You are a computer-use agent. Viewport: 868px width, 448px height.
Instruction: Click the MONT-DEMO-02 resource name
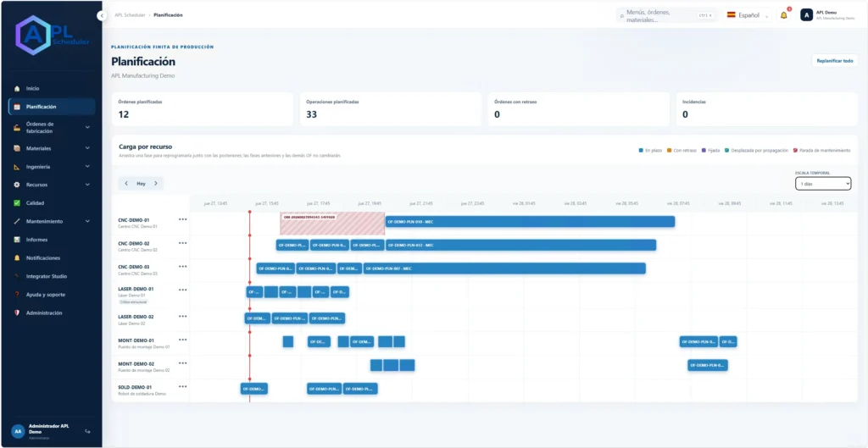(x=136, y=364)
